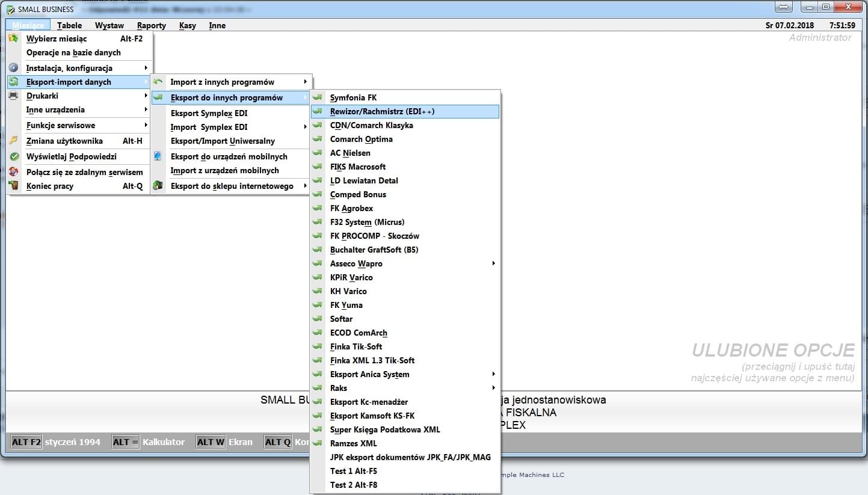868x495 pixels.
Task: Click the arrow icon next to Comped Bonus
Action: point(318,194)
